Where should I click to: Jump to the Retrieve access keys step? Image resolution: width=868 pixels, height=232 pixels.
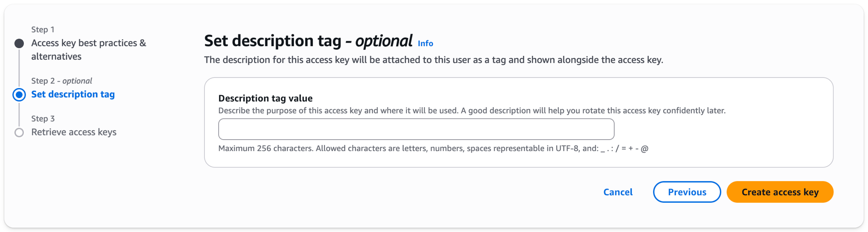tap(74, 132)
